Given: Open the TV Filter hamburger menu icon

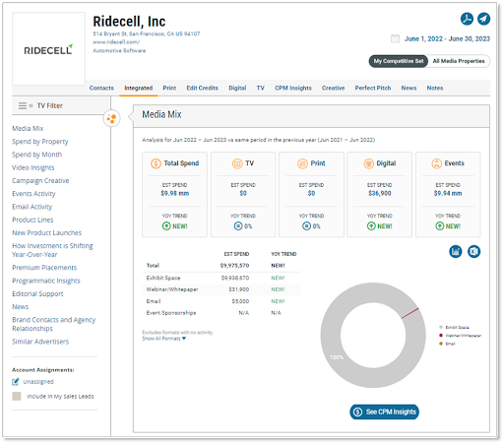Looking at the screenshot, I should pyautogui.click(x=23, y=105).
